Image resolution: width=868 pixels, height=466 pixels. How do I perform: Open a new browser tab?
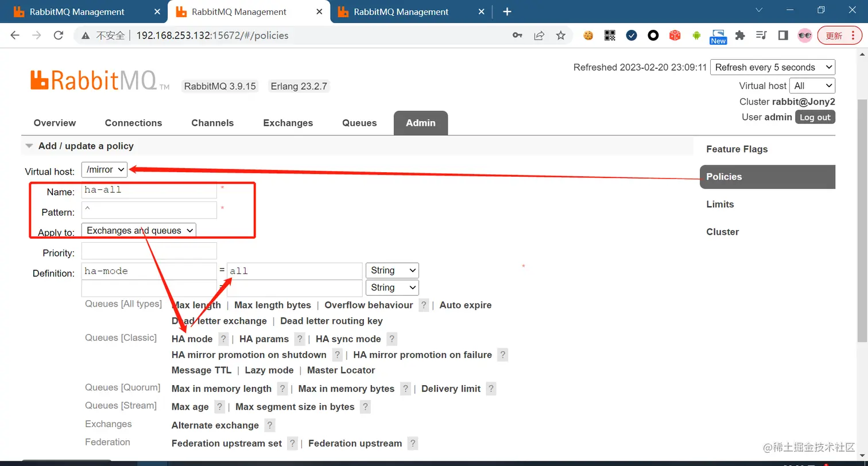[x=507, y=11]
